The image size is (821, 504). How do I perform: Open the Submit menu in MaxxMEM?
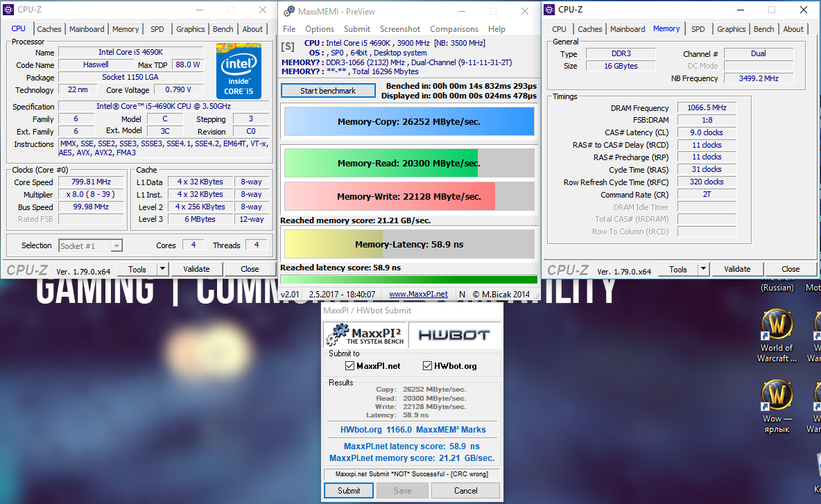click(x=357, y=29)
